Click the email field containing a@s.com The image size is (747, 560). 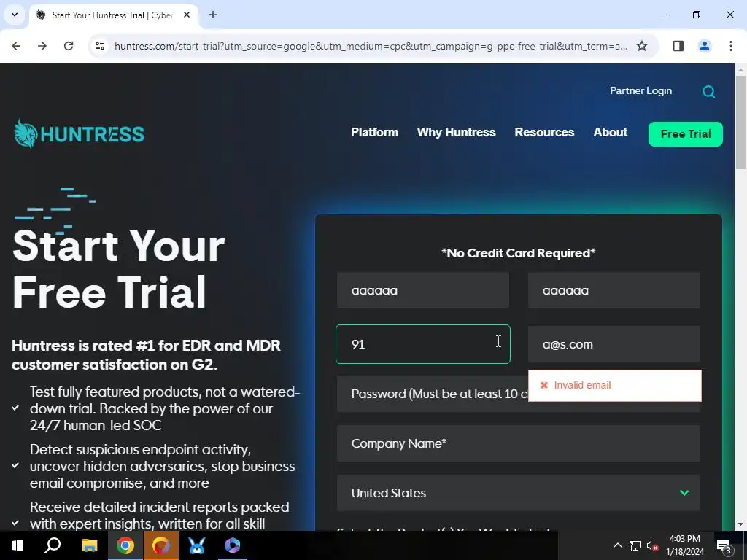tap(614, 344)
